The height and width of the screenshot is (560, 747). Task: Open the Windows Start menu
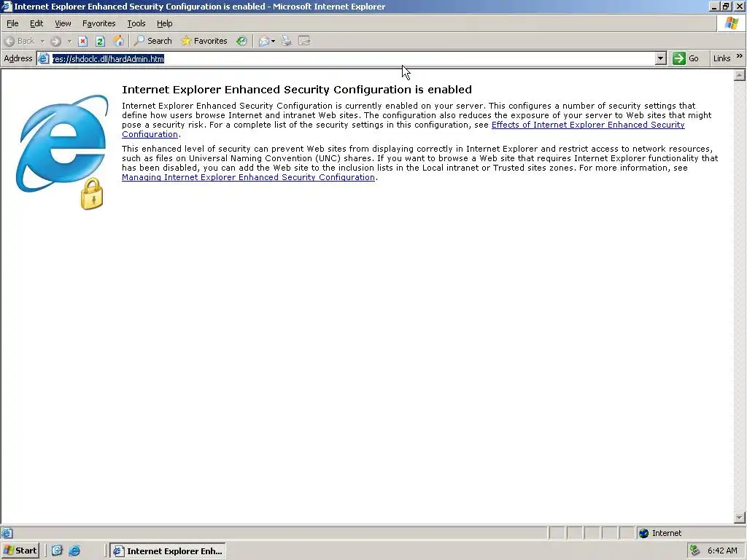pyautogui.click(x=20, y=551)
